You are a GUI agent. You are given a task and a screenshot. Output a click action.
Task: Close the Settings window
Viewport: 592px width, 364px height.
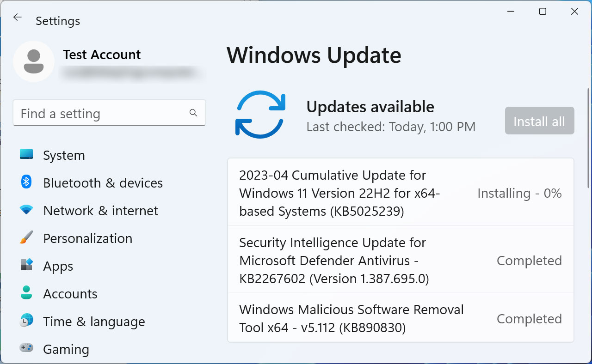574,12
